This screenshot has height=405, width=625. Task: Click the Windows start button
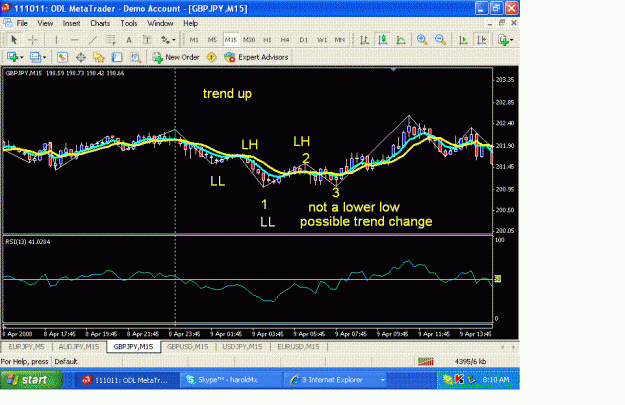(31, 379)
